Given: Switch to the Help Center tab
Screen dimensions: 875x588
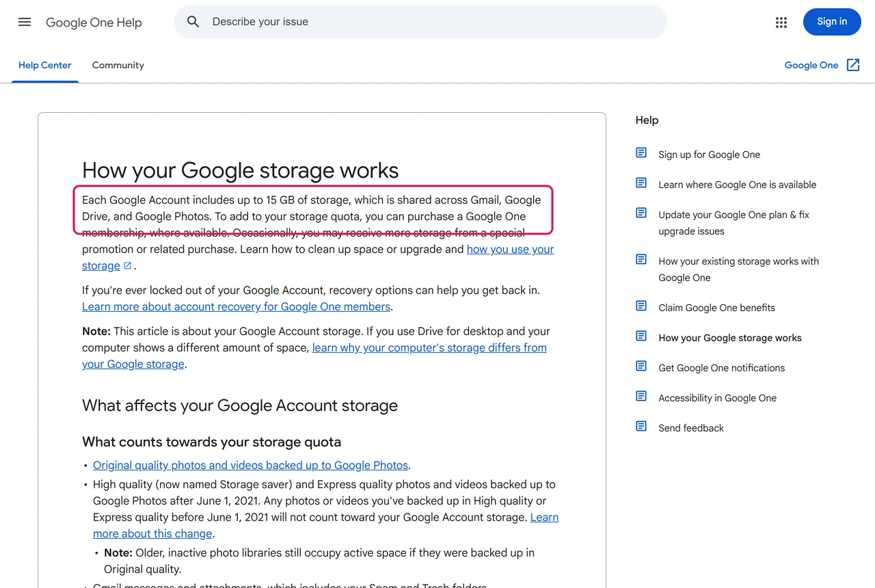Looking at the screenshot, I should (45, 65).
